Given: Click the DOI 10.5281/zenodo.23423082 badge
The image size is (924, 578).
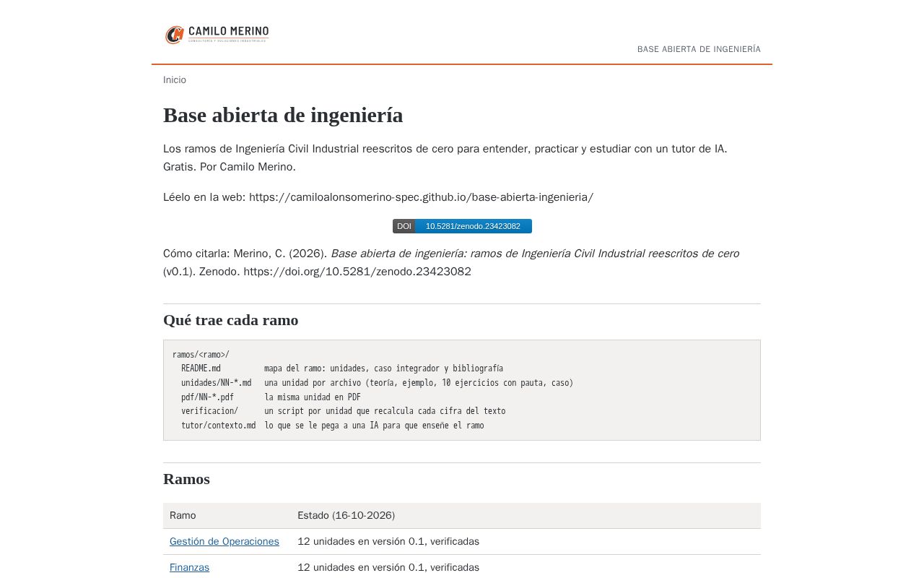Looking at the screenshot, I should pyautogui.click(x=462, y=226).
